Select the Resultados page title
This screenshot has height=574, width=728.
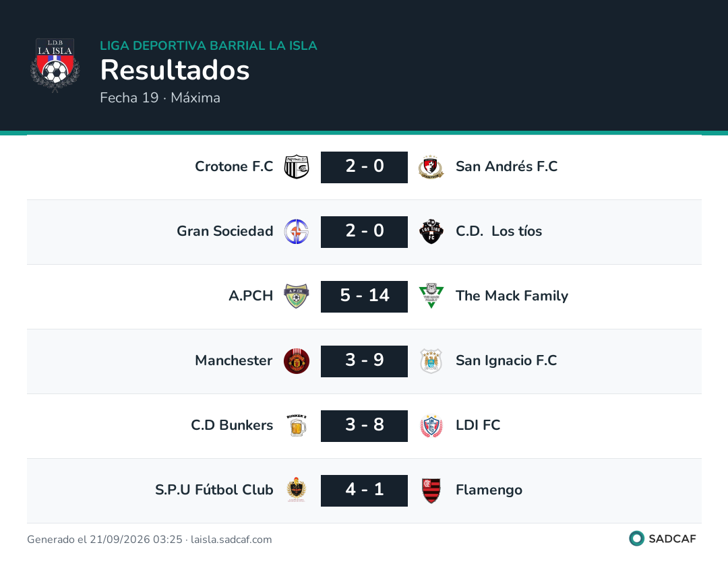click(x=175, y=70)
